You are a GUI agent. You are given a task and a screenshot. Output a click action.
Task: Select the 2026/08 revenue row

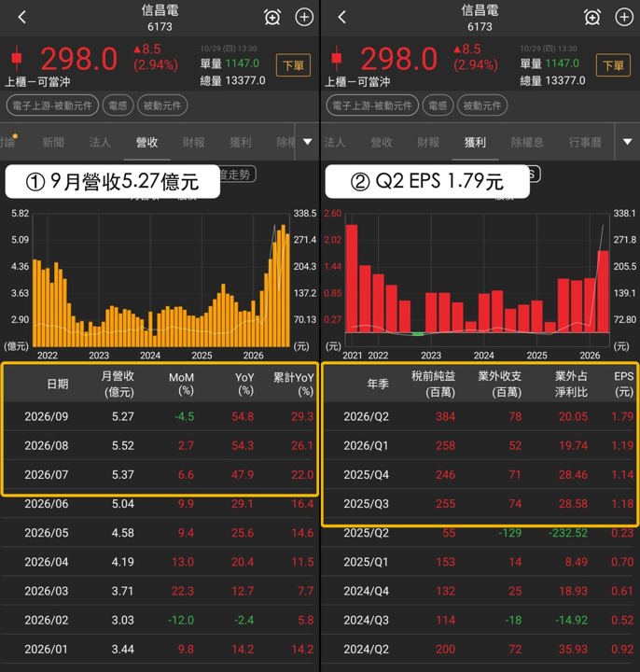coord(160,445)
